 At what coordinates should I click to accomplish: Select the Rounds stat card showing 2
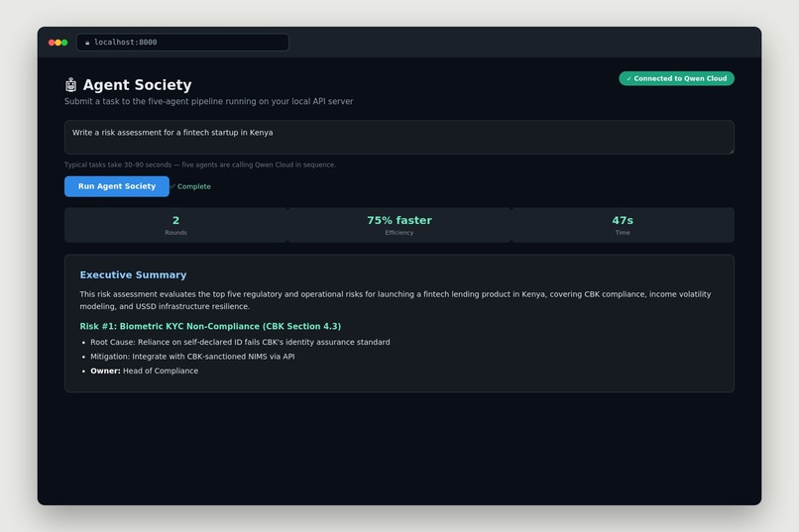pyautogui.click(x=175, y=225)
